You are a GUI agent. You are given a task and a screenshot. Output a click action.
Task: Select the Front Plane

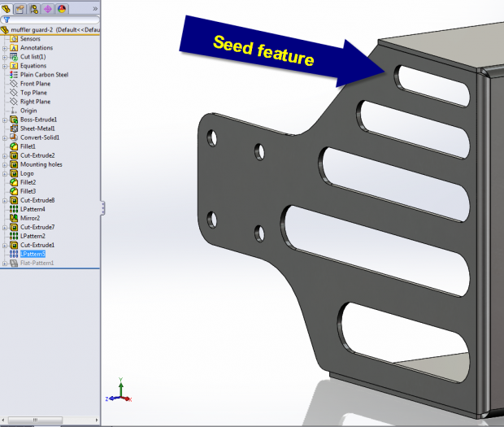(37, 84)
